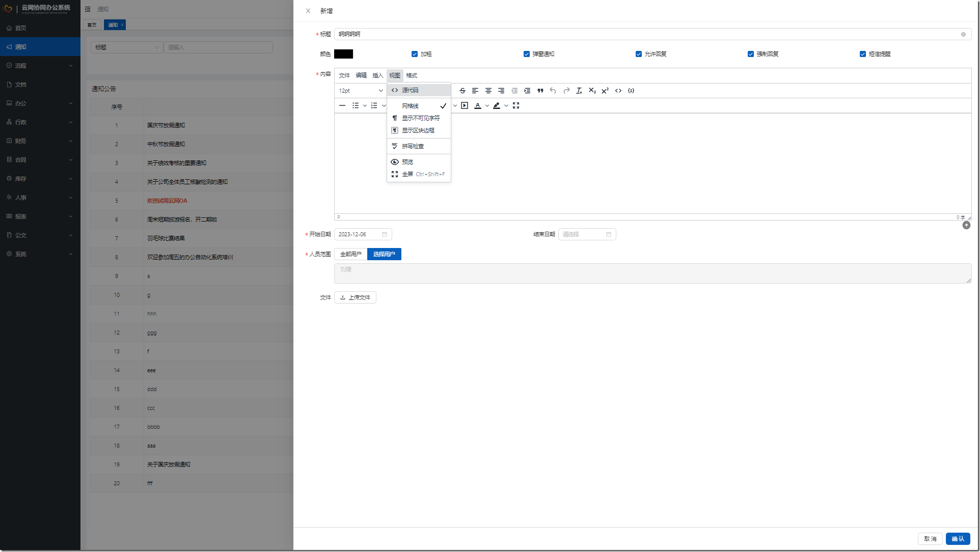Open the black color swatch picker

343,54
